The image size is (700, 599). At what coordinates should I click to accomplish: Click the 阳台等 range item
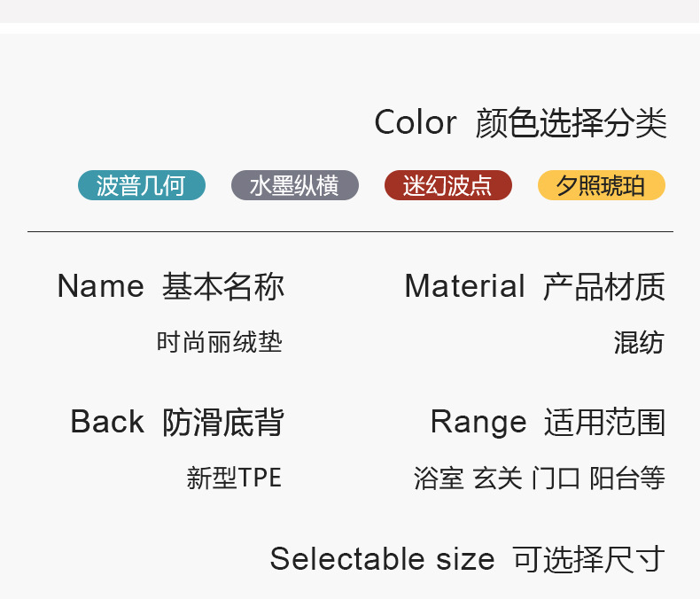(627, 478)
